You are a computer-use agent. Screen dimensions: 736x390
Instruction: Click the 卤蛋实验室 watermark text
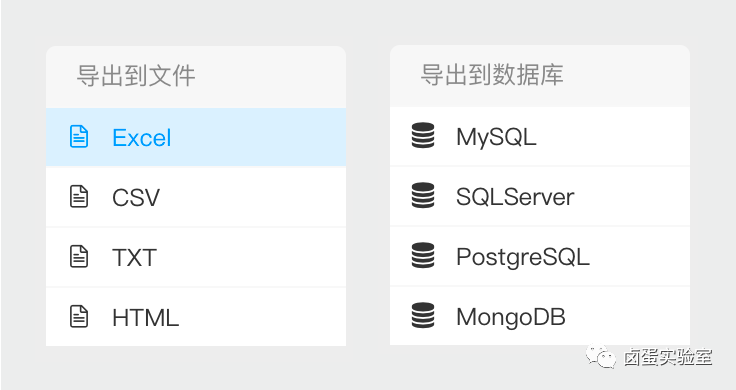668,357
